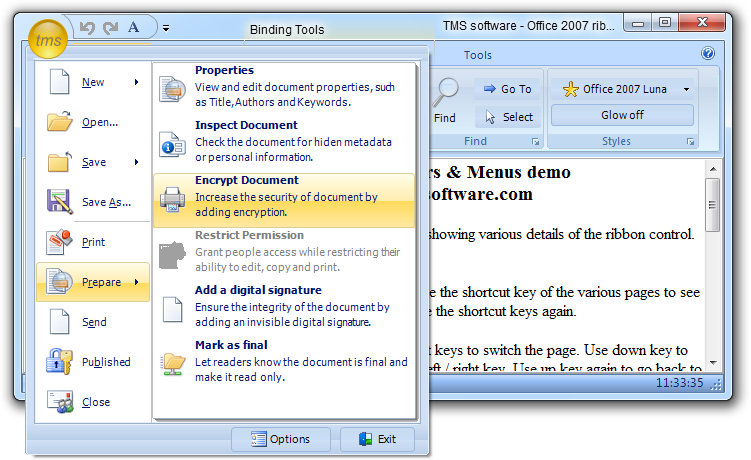Click the Properties document icon
The height and width of the screenshot is (460, 751).
pos(172,89)
